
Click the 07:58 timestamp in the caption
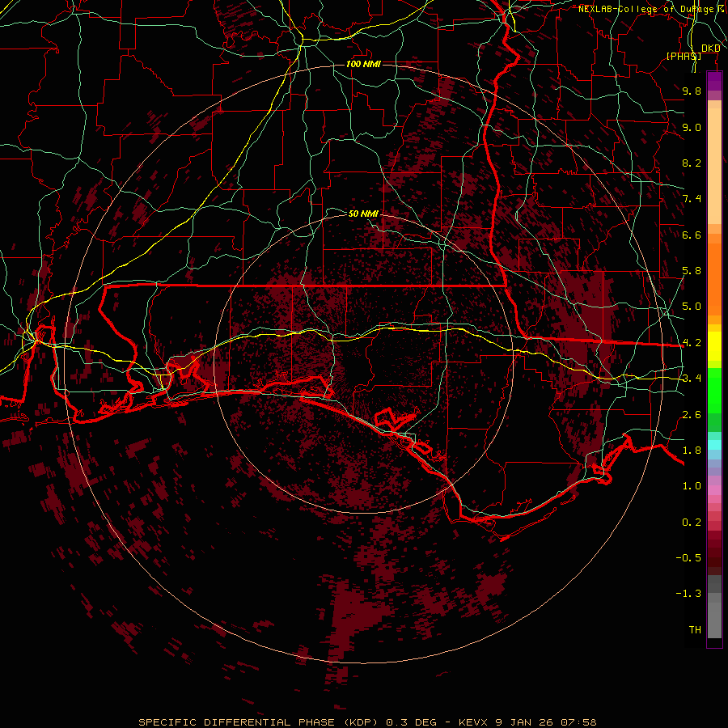tap(578, 722)
